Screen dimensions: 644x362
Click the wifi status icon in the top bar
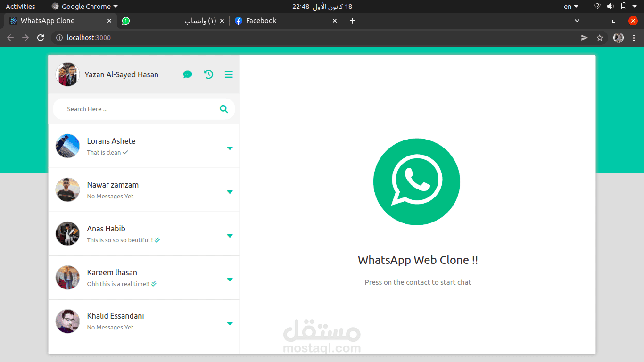tap(597, 6)
